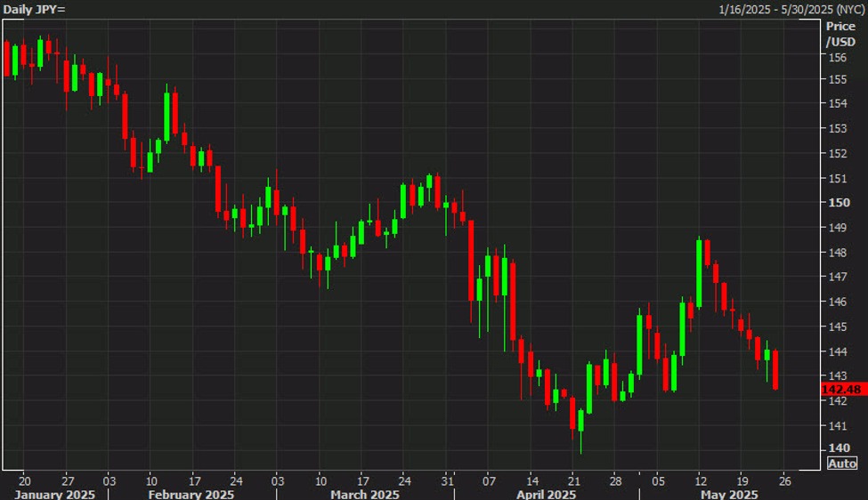Click the 20 date tick on time axis
868x500 pixels.
click(x=24, y=478)
